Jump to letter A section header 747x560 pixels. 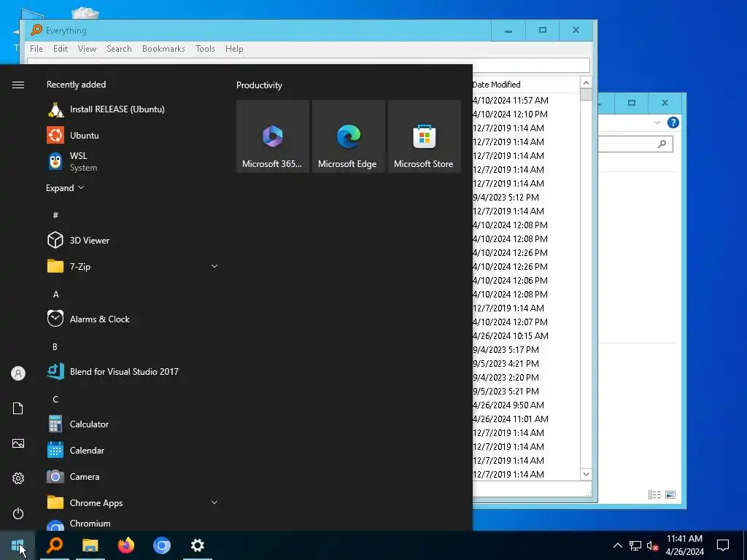click(x=55, y=295)
